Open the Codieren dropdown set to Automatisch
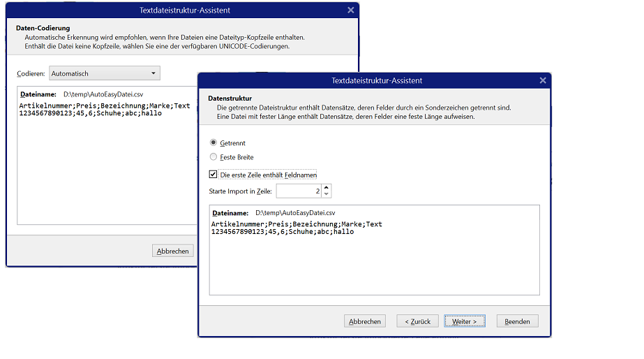This screenshot has height=359, width=644. pyautogui.click(x=105, y=73)
